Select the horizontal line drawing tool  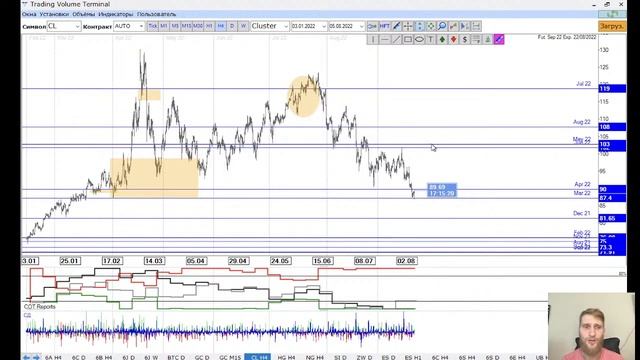(x=384, y=39)
